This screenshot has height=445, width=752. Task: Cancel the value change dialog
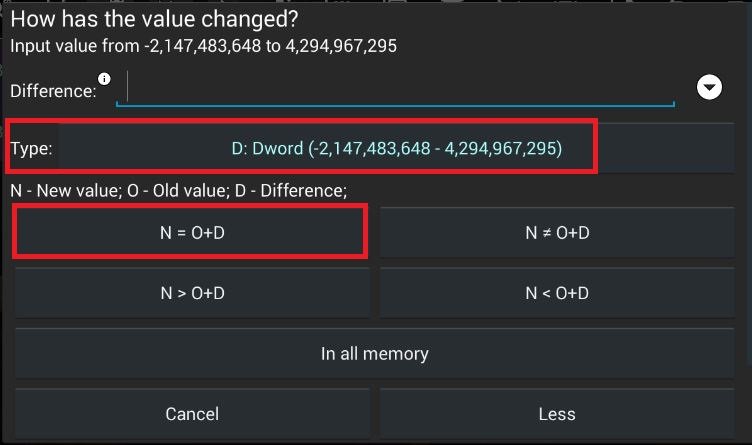[x=192, y=413]
